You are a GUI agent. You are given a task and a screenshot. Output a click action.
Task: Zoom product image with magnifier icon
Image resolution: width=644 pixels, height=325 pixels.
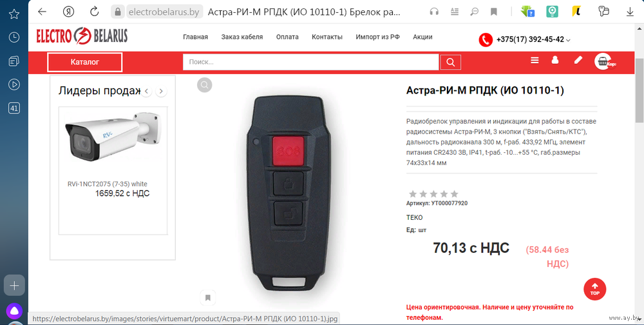coord(205,84)
